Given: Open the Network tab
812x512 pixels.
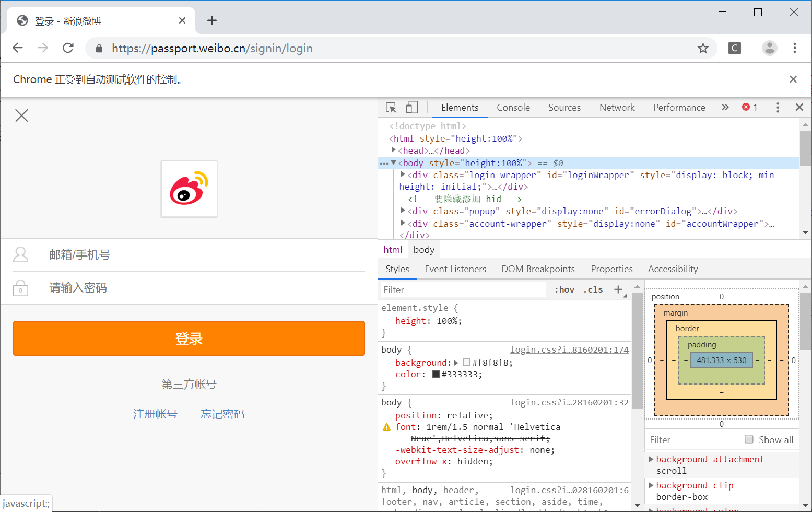Looking at the screenshot, I should pyautogui.click(x=617, y=107).
